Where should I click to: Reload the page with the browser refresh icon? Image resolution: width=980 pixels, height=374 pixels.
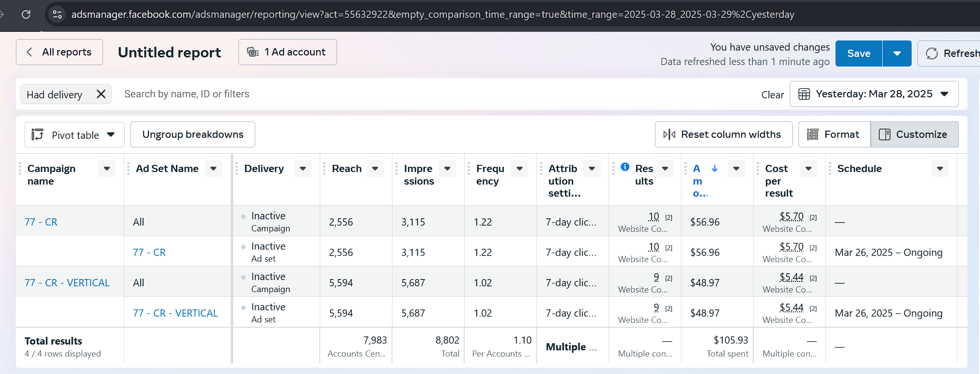26,14
